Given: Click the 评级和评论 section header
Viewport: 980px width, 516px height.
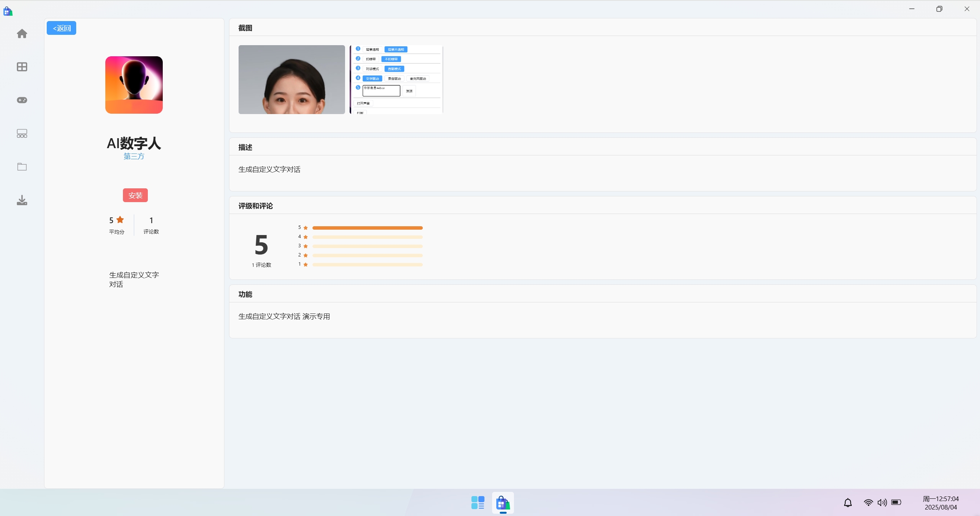Looking at the screenshot, I should [x=255, y=206].
